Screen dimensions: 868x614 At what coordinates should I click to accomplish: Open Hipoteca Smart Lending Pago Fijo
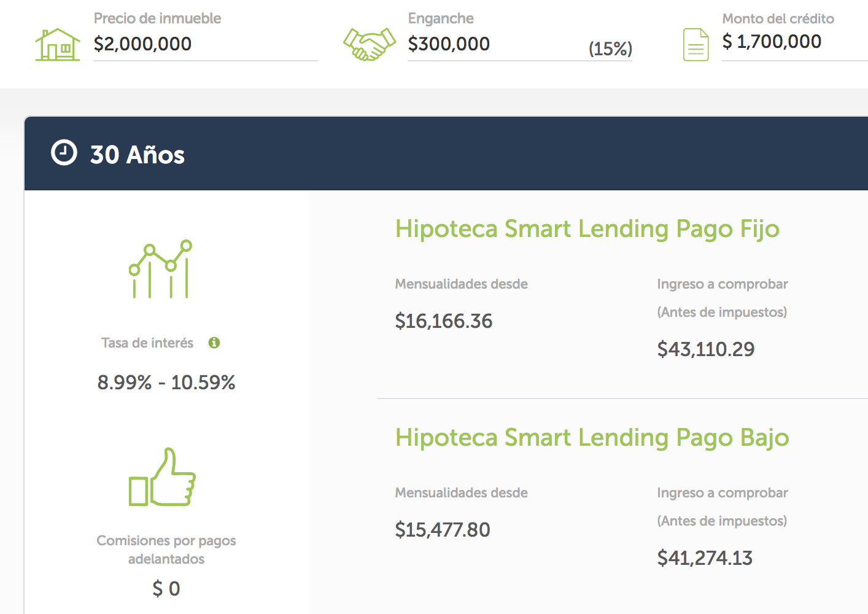tap(587, 228)
